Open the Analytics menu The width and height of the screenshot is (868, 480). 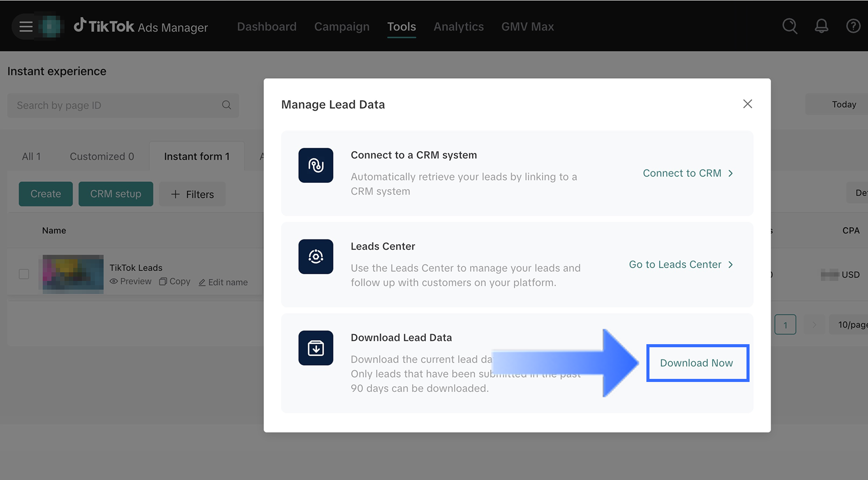[459, 27]
